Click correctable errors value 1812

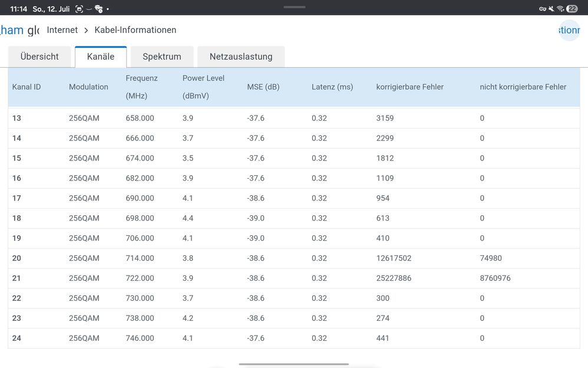click(x=385, y=158)
